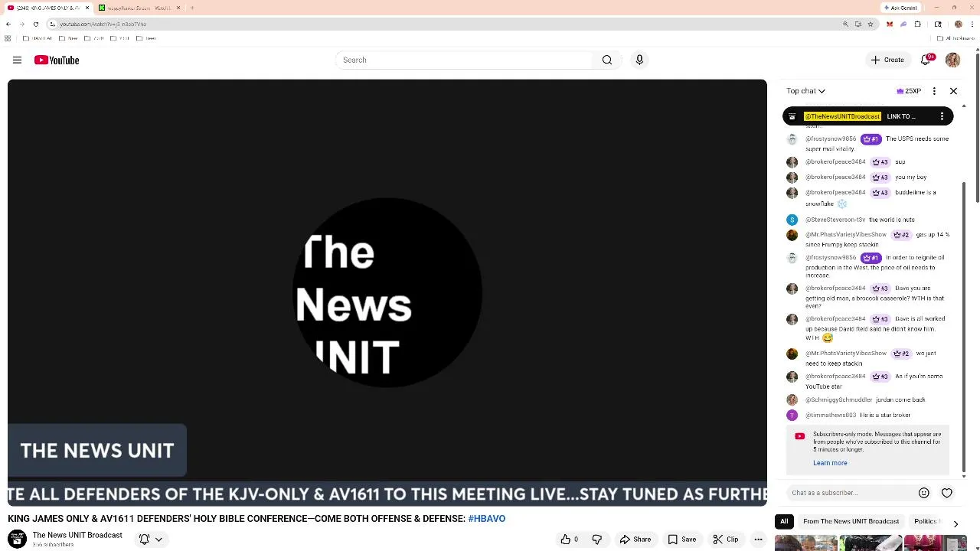
Task: Click the pinned message icon in chat banner
Action: [x=792, y=116]
